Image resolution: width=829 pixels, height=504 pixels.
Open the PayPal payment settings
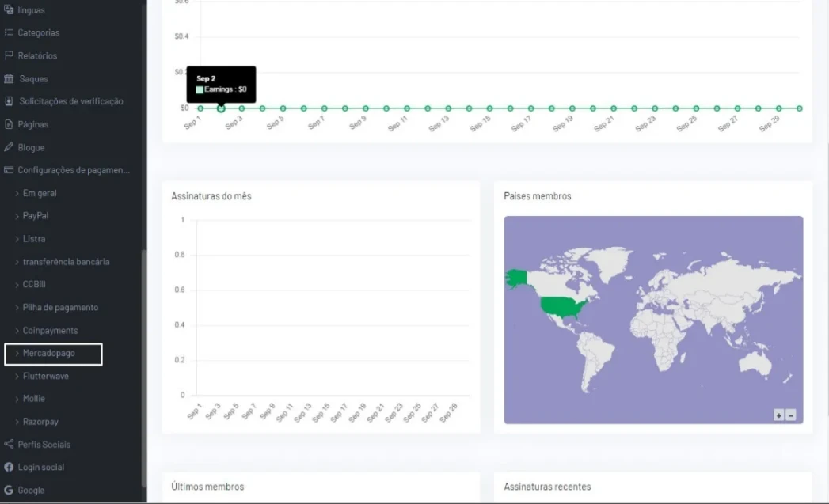coord(36,216)
